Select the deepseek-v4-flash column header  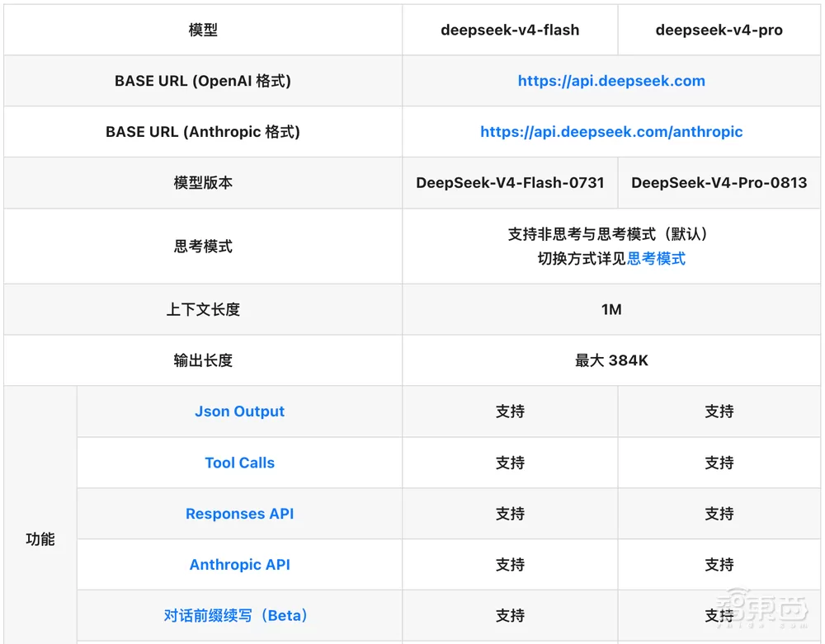tap(510, 30)
